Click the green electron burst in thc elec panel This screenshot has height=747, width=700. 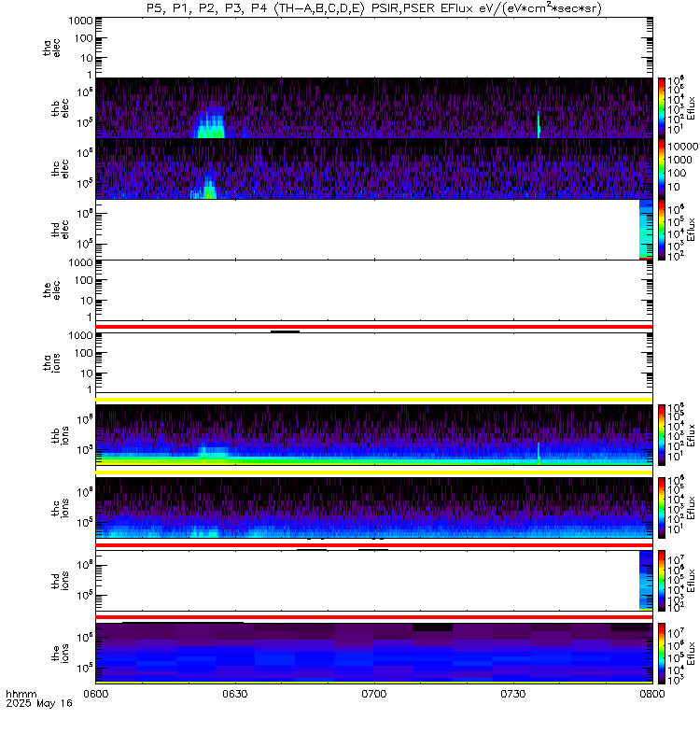(209, 190)
